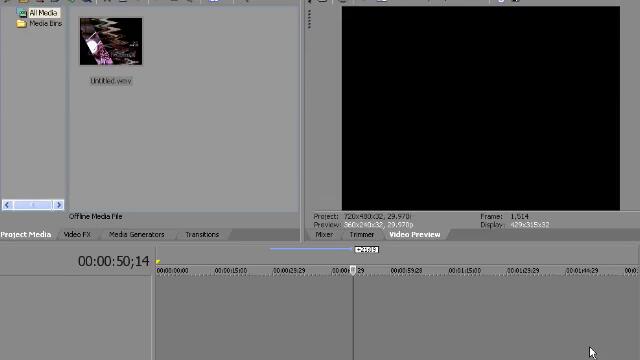Click the 00:00:59;28 mark on the ruler
Image resolution: width=640 pixels, height=360 pixels.
coord(406,271)
